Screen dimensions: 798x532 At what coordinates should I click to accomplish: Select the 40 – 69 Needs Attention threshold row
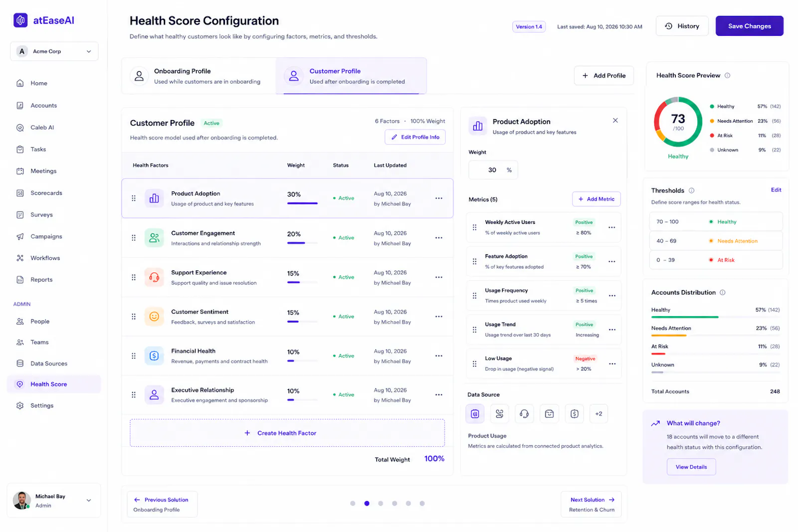(716, 241)
